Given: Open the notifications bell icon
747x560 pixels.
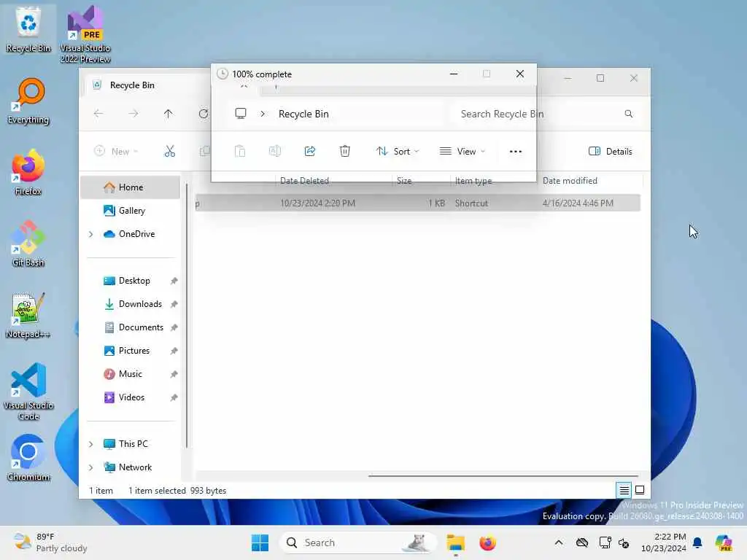Looking at the screenshot, I should coord(697,542).
